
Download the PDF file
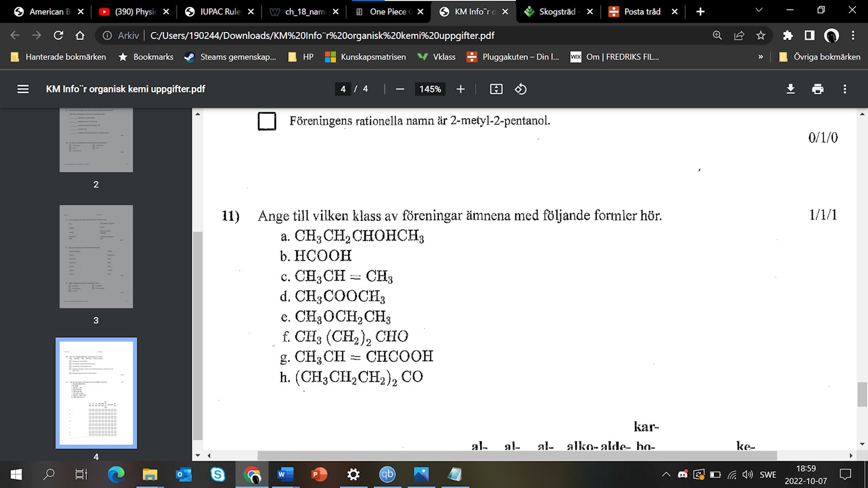click(x=790, y=89)
